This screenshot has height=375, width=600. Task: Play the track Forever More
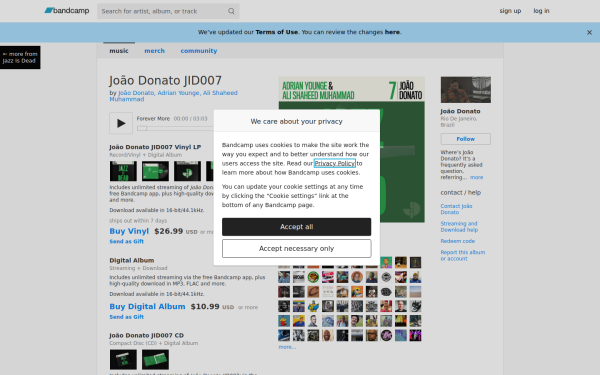click(x=121, y=123)
